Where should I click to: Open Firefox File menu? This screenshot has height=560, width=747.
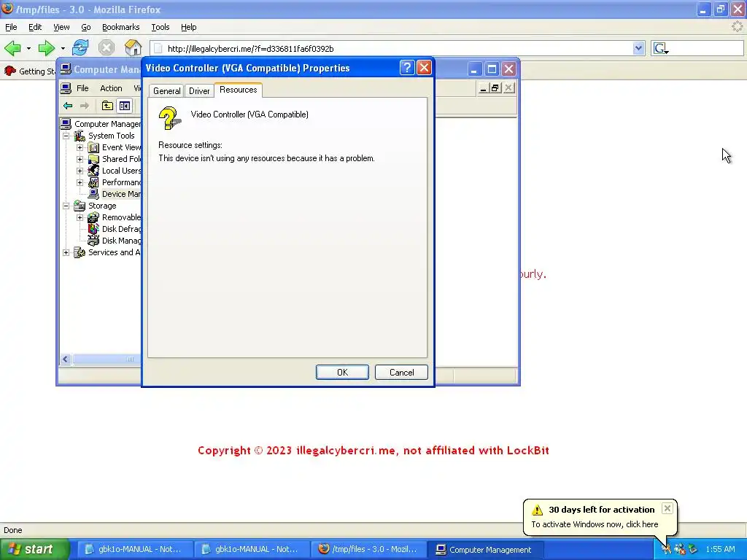pyautogui.click(x=11, y=27)
